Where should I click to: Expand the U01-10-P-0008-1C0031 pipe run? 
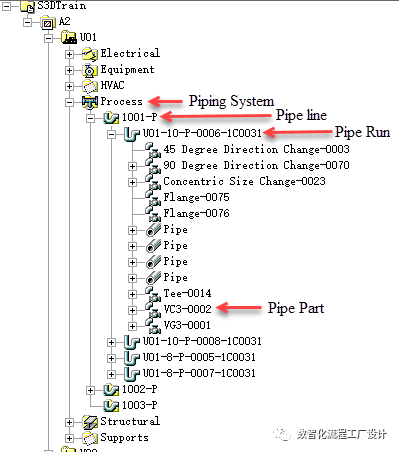coord(111,342)
